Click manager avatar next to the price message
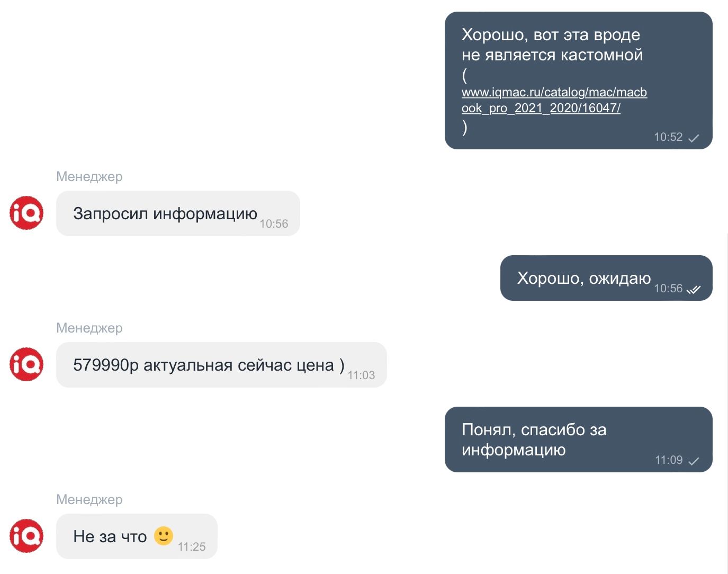728x574 pixels. (x=26, y=364)
